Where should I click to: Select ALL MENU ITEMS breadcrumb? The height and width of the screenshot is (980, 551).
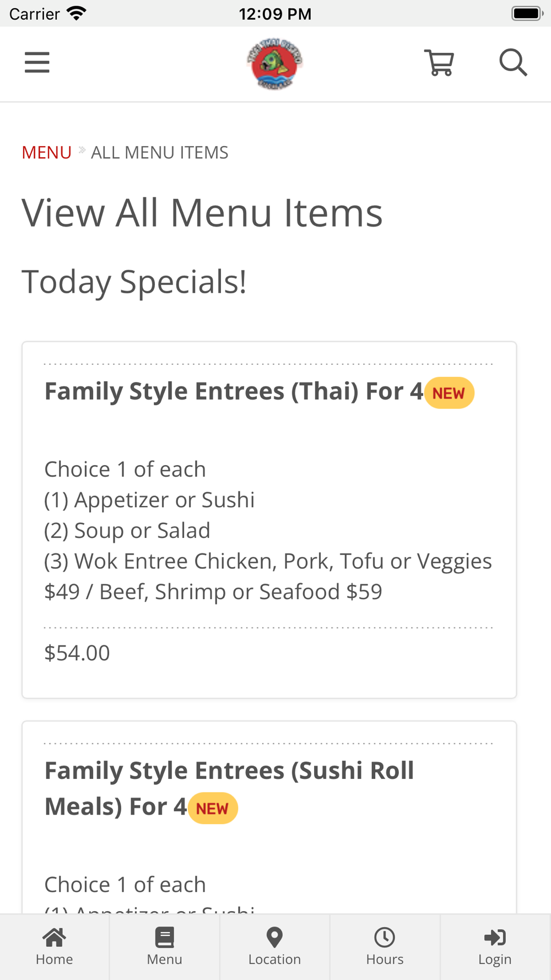(x=159, y=152)
